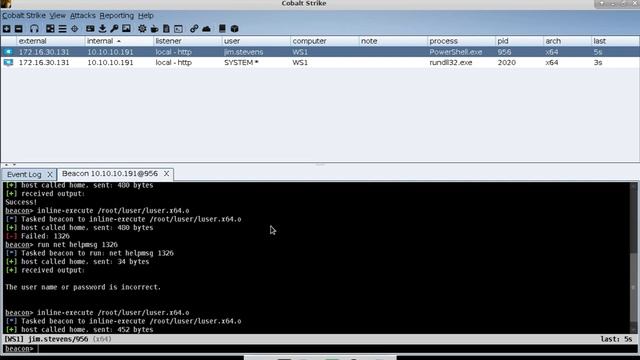640x360 pixels.
Task: Sort by the internal column header
Action: (119, 41)
